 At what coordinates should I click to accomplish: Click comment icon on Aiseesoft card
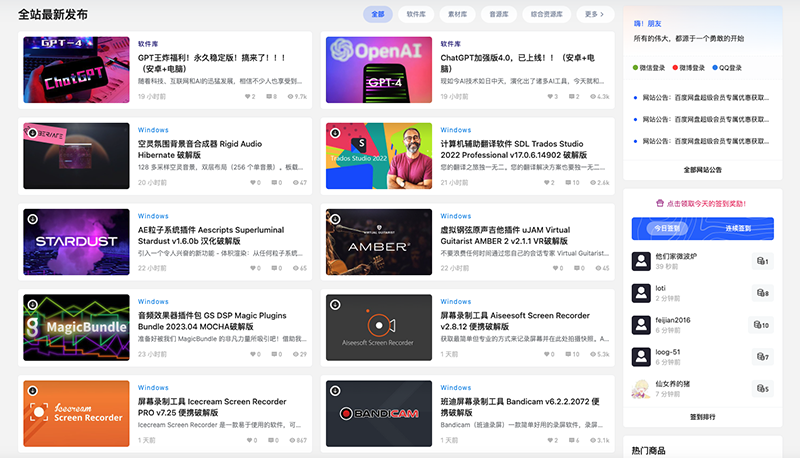[568, 354]
